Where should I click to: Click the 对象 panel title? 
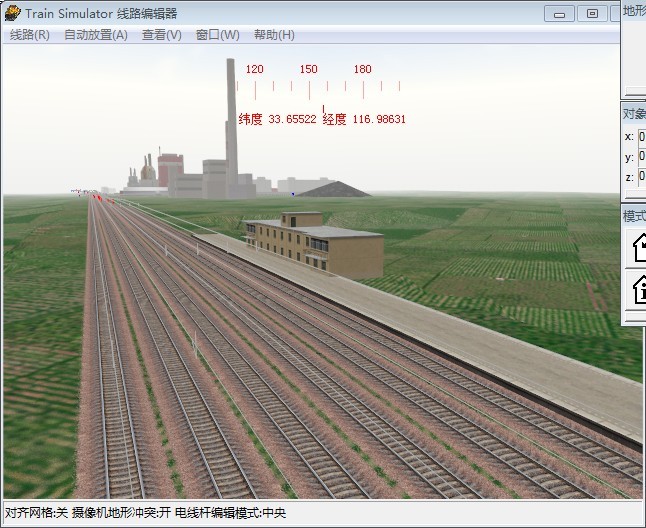[x=634, y=113]
